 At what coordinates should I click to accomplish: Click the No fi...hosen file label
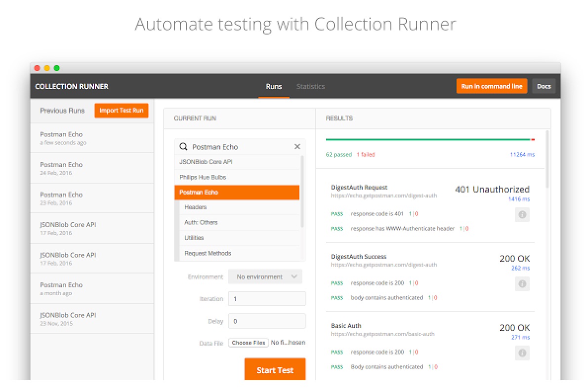click(288, 343)
